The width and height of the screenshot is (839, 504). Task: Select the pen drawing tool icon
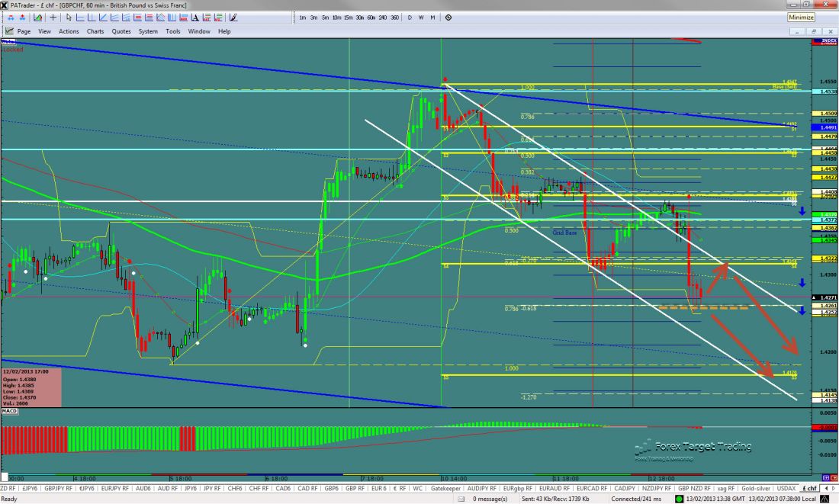pyautogui.click(x=233, y=18)
